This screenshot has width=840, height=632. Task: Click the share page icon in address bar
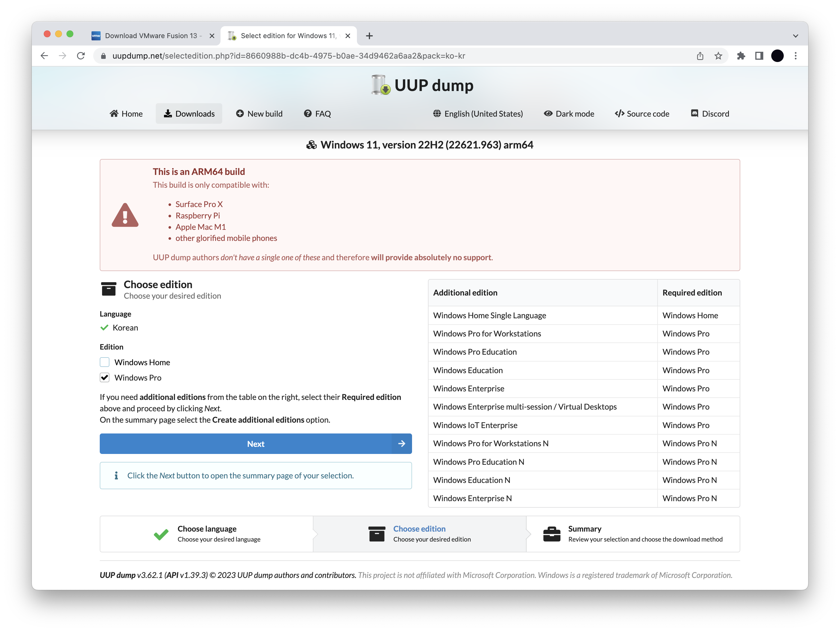700,56
